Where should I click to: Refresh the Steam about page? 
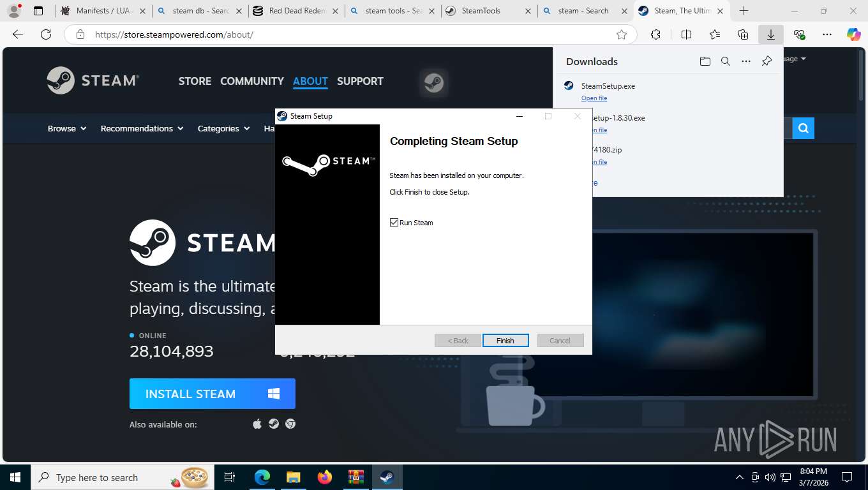coord(45,34)
